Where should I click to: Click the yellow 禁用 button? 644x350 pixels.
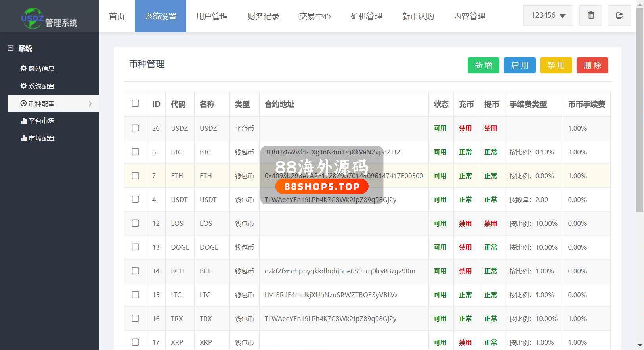(x=556, y=65)
